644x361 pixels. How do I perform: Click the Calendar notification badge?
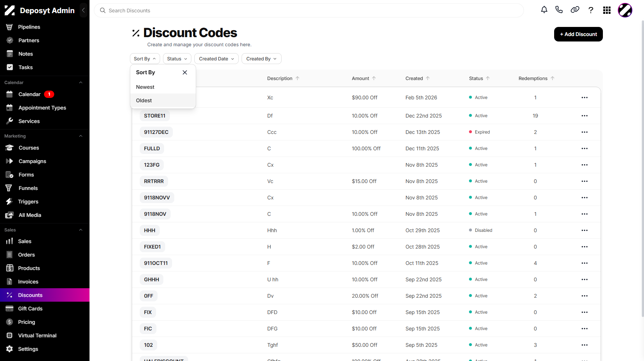coord(49,94)
